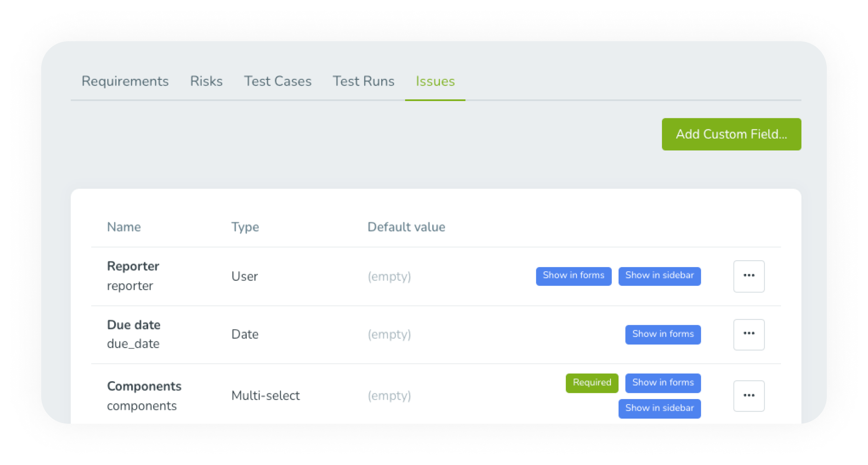Click empty Default value for Reporter
Viewport: 868px width, 465px height.
(389, 276)
